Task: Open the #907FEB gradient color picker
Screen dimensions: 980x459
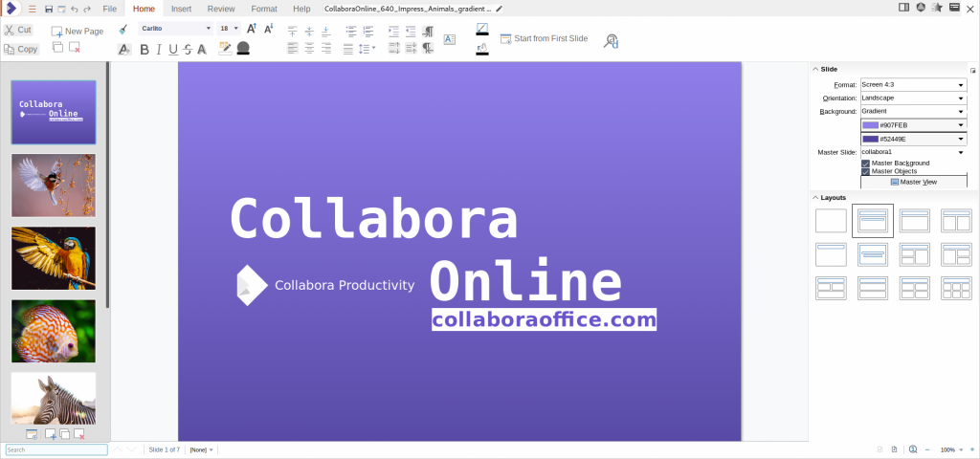Action: point(914,125)
